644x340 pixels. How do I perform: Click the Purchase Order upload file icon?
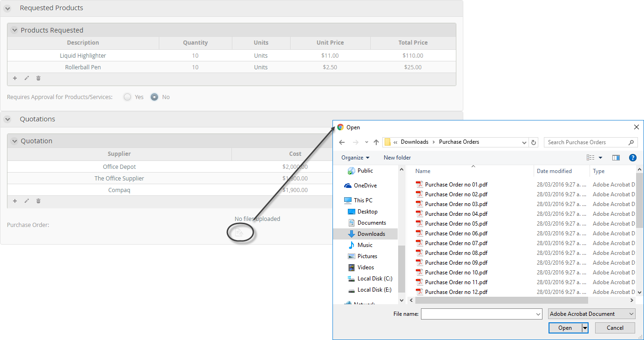[239, 233]
